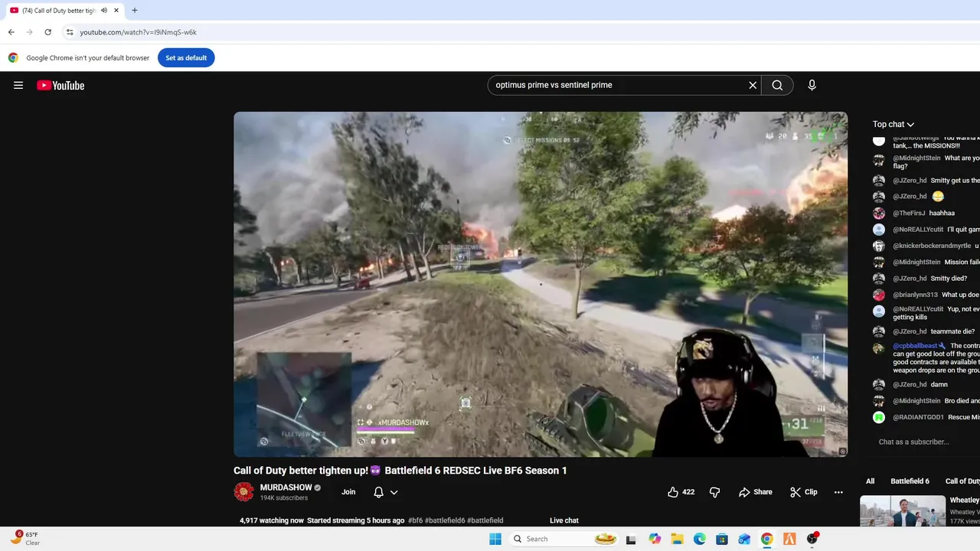The width and height of the screenshot is (980, 551).
Task: Open MURDASHOW channel avatar
Action: click(243, 492)
